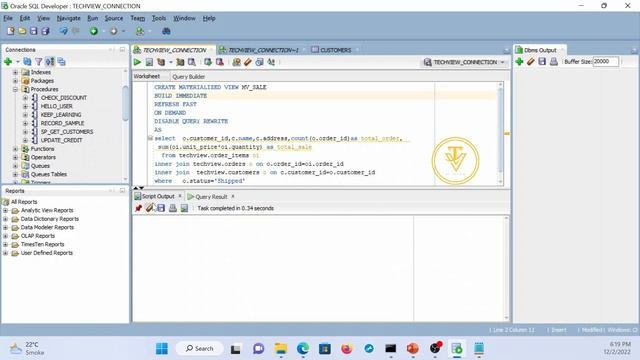Click To Upper/Lower case icon in worksheet
The image size is (640, 360).
(271, 62)
